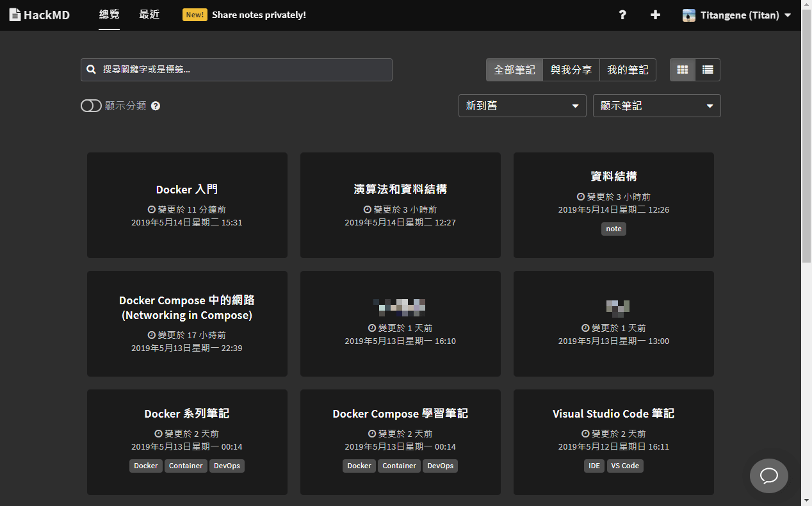Create a new note with plus icon
Viewport: 812px width, 506px height.
(655, 15)
